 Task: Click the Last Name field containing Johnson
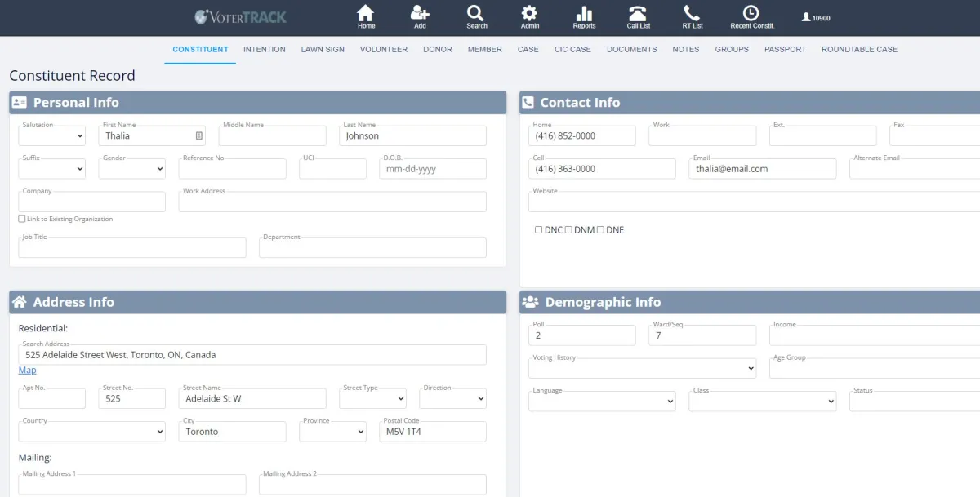point(412,135)
